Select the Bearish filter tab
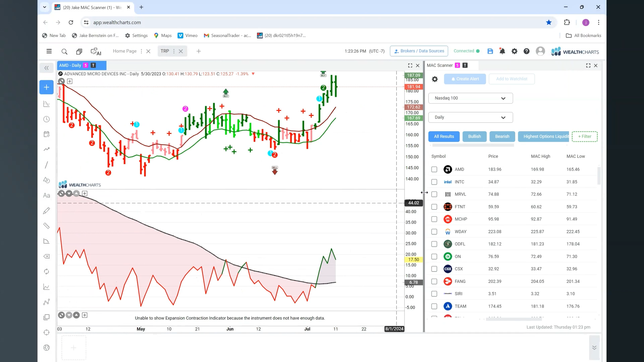The width and height of the screenshot is (644, 362). (502, 136)
